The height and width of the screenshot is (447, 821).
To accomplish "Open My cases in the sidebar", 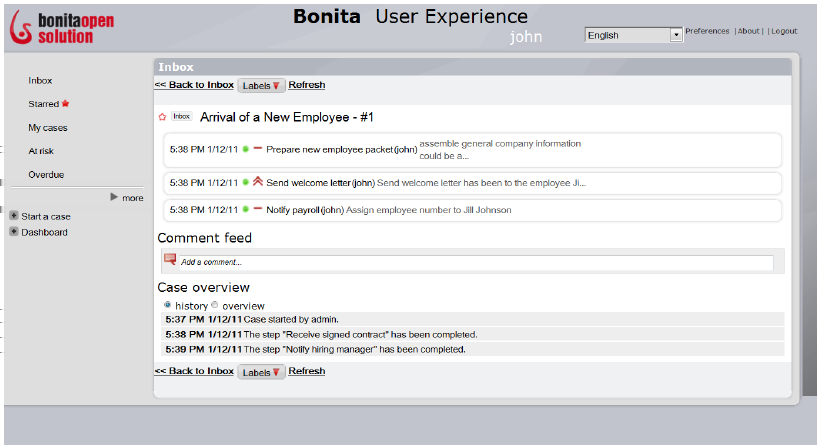I will pyautogui.click(x=48, y=128).
